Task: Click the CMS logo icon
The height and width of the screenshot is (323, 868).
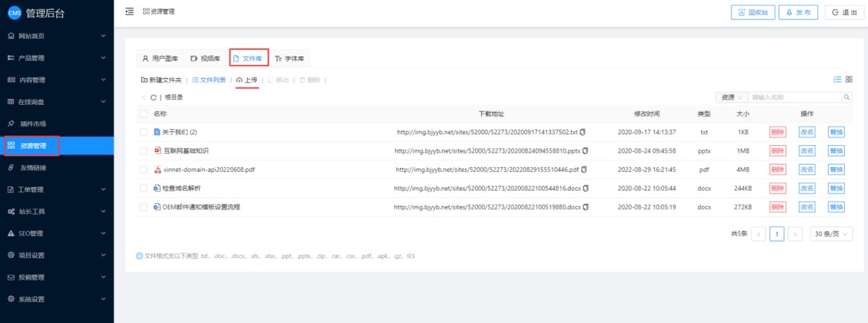Action: tap(14, 13)
